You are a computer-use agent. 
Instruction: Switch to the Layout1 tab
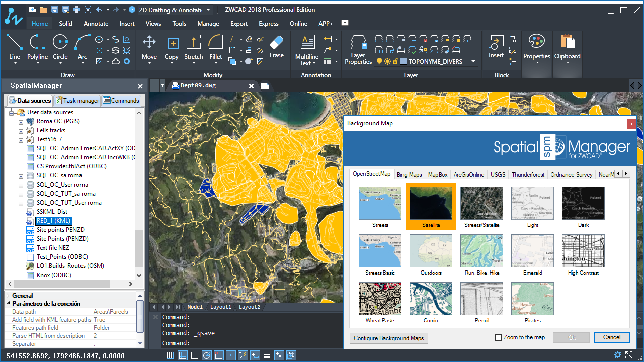(x=221, y=307)
